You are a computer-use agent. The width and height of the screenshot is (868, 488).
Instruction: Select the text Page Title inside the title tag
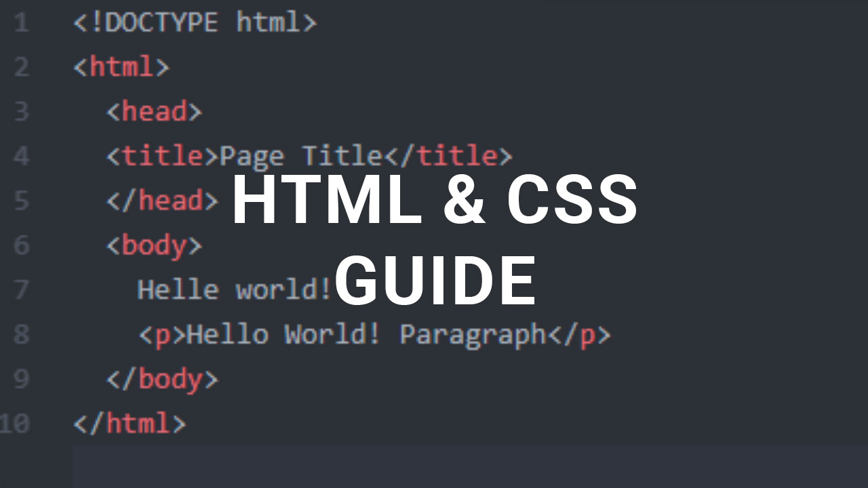tap(301, 156)
